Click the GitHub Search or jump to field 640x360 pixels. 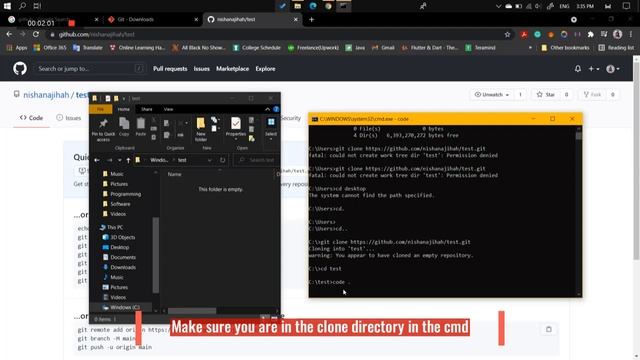[90, 69]
